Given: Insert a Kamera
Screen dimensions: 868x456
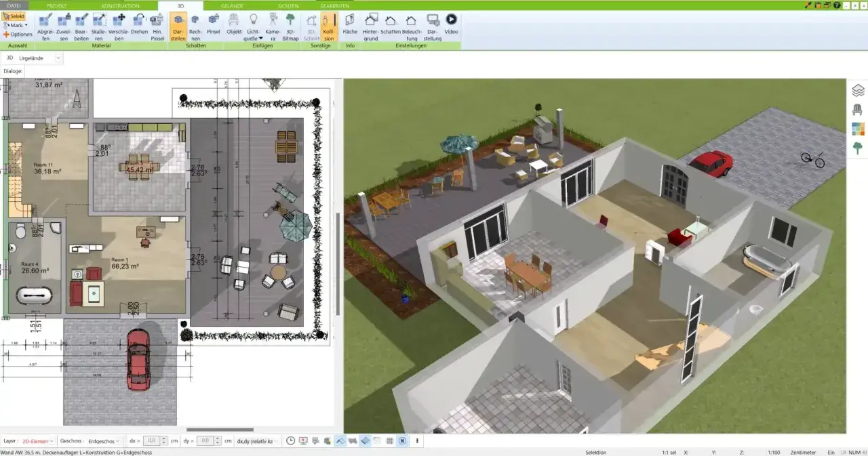Looking at the screenshot, I should 272,27.
